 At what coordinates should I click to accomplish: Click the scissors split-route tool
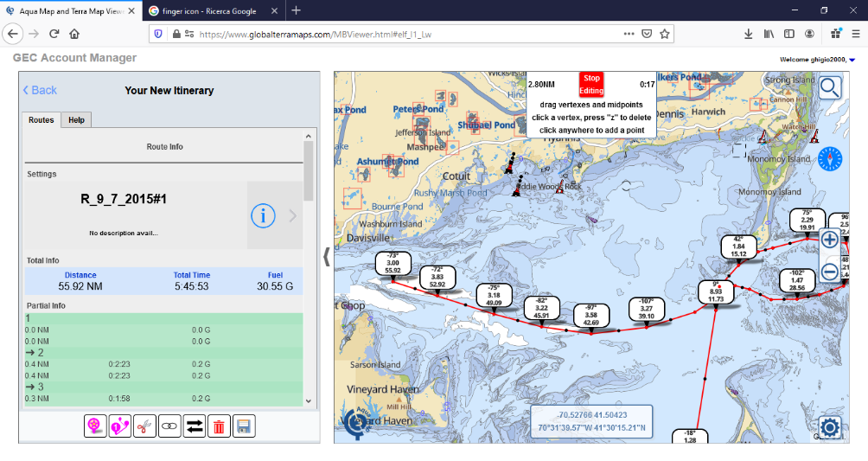pyautogui.click(x=144, y=426)
